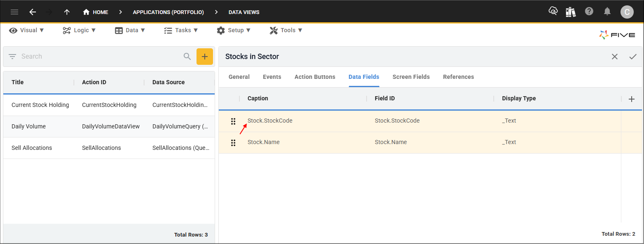Expand the Logic menu dropdown
The width and height of the screenshot is (644, 244).
point(79,30)
